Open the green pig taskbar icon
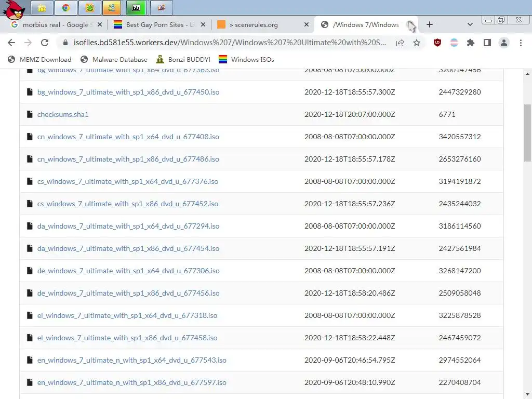This screenshot has width=532, height=399. coord(89,8)
